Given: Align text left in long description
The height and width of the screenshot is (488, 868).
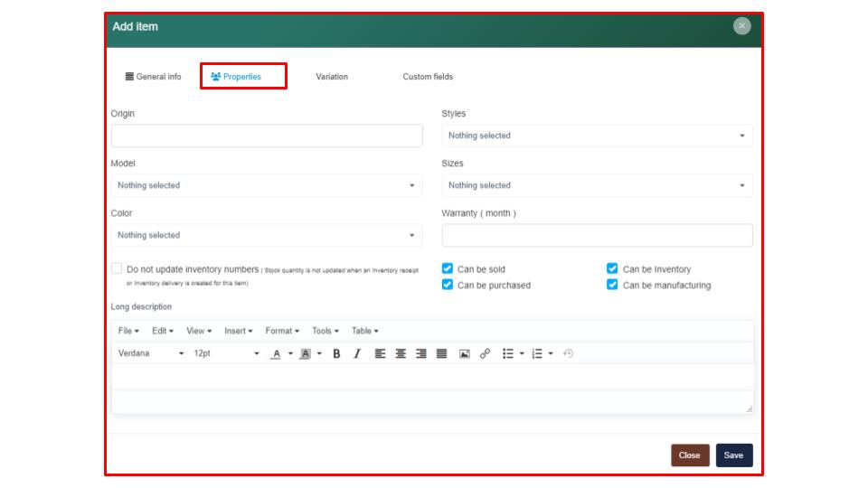Looking at the screenshot, I should tap(380, 354).
